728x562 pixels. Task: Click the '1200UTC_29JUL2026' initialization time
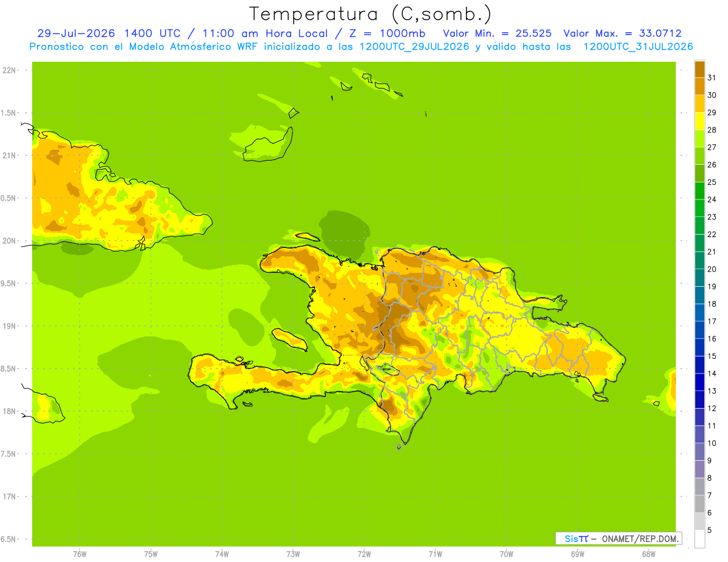[x=414, y=47]
